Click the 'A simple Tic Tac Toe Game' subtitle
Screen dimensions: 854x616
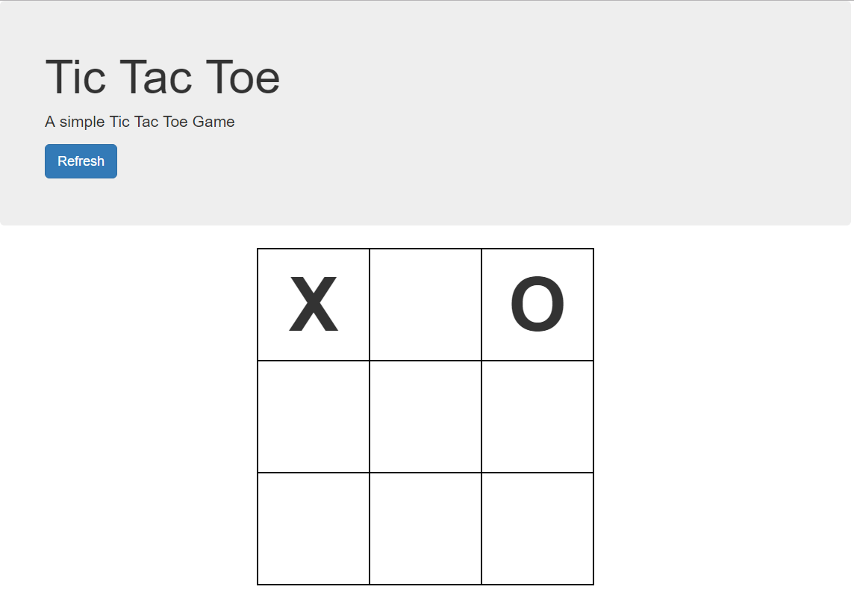tap(140, 122)
